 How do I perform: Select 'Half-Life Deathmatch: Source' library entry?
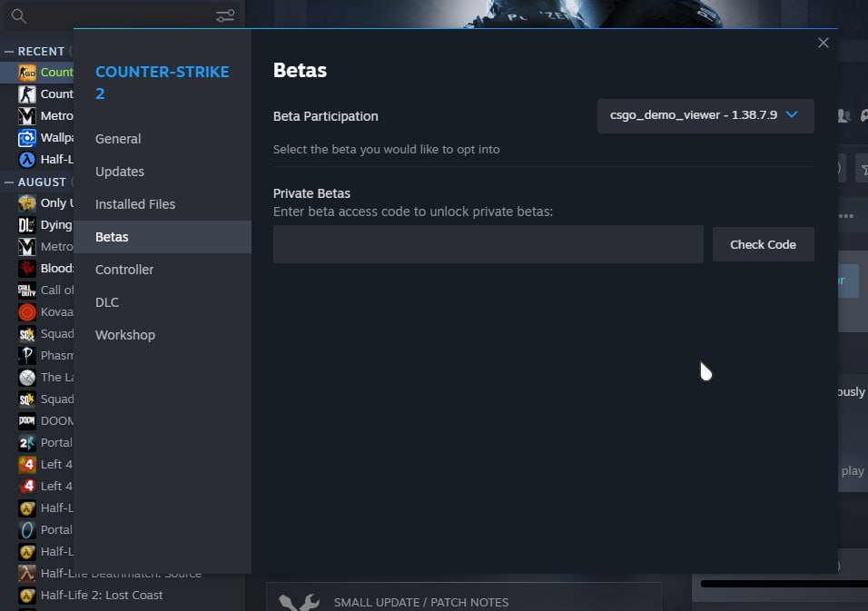122,574
